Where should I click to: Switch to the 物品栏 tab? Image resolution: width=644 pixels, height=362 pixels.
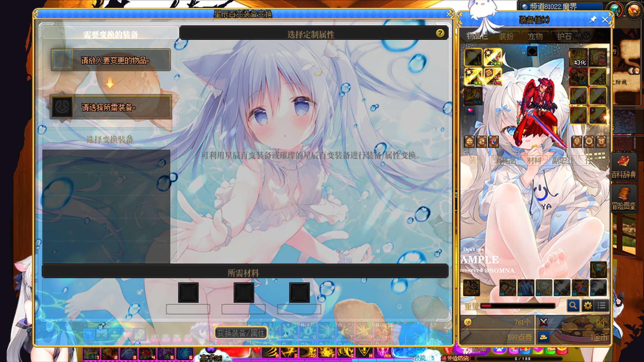(x=477, y=36)
